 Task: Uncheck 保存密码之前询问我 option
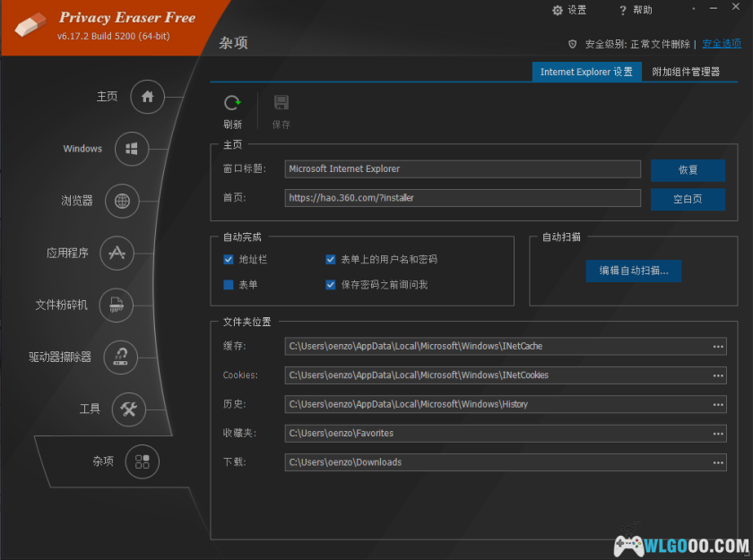[x=331, y=285]
